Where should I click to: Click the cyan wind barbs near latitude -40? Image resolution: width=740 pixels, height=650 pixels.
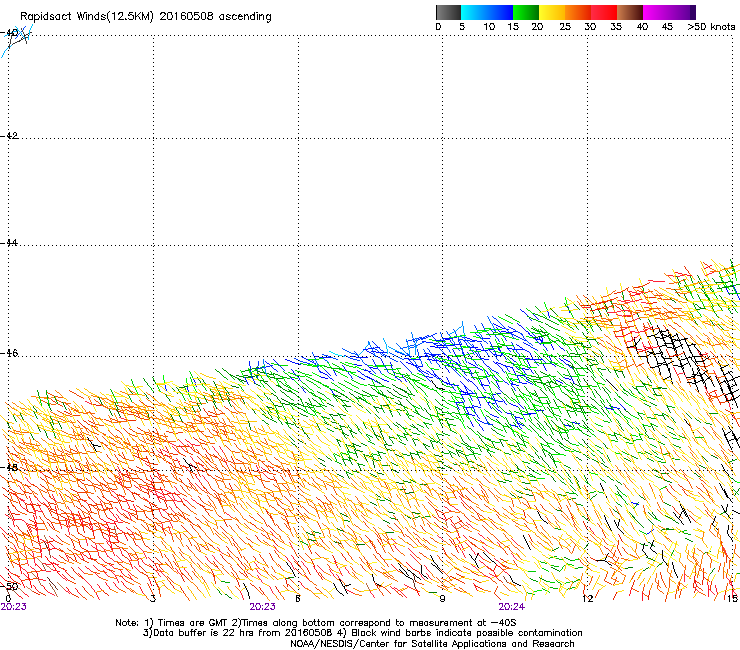17,40
